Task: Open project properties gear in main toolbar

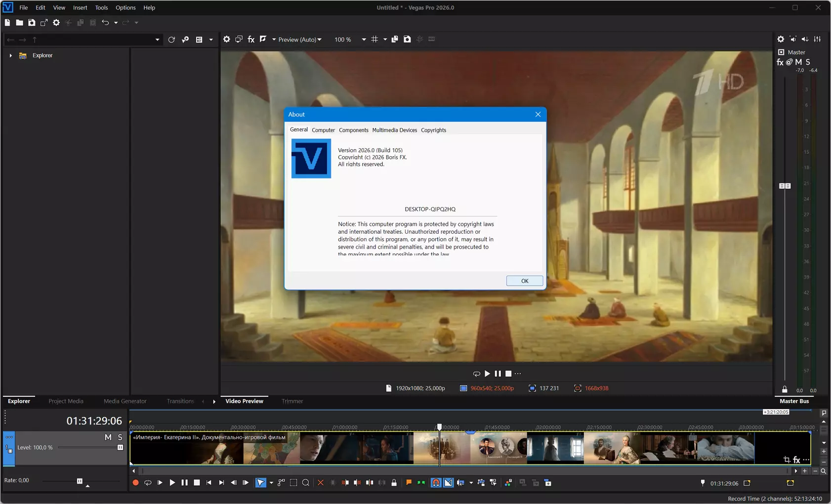Action: pyautogui.click(x=56, y=23)
